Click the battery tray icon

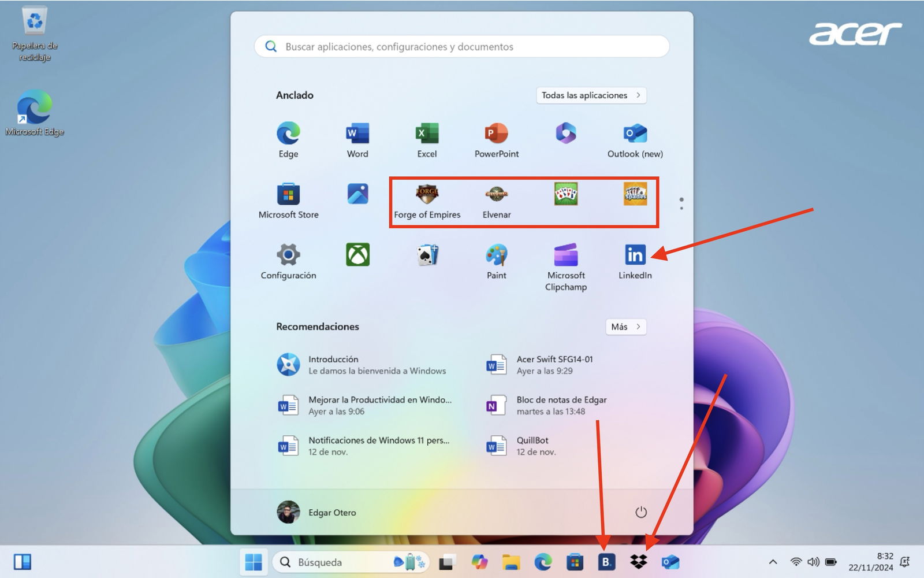[x=831, y=562]
